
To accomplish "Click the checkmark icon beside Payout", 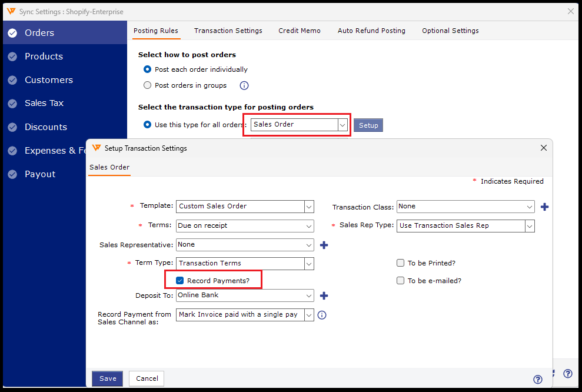I will pos(12,174).
